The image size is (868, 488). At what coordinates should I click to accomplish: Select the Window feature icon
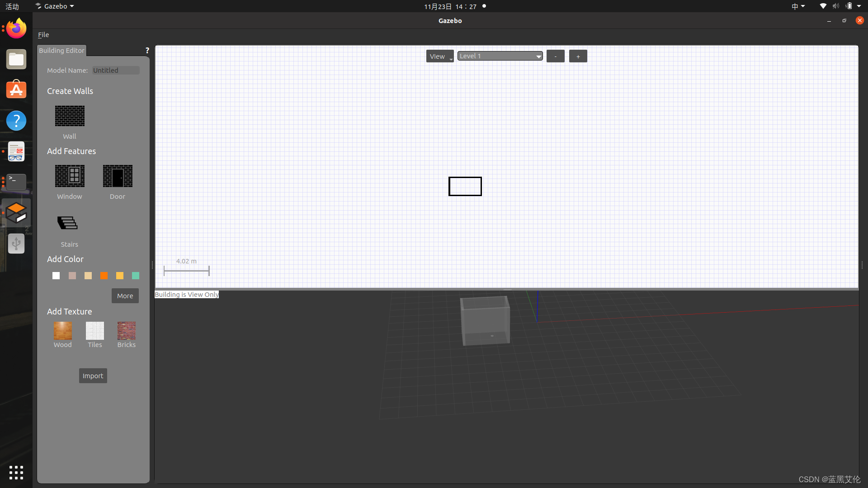tap(70, 176)
